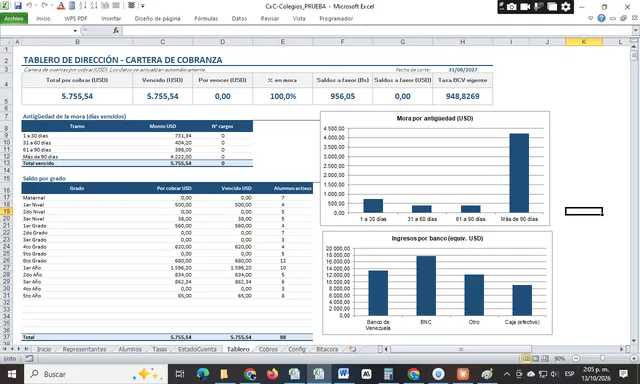Click the Save icon in quick access toolbar
640x384 pixels.
coord(18,6)
